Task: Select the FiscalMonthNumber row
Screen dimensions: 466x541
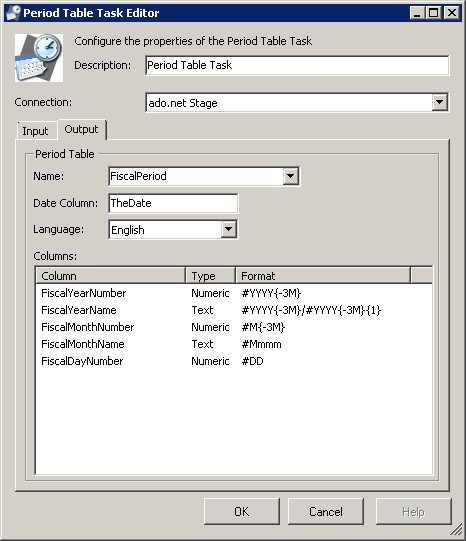Action: tap(234, 327)
